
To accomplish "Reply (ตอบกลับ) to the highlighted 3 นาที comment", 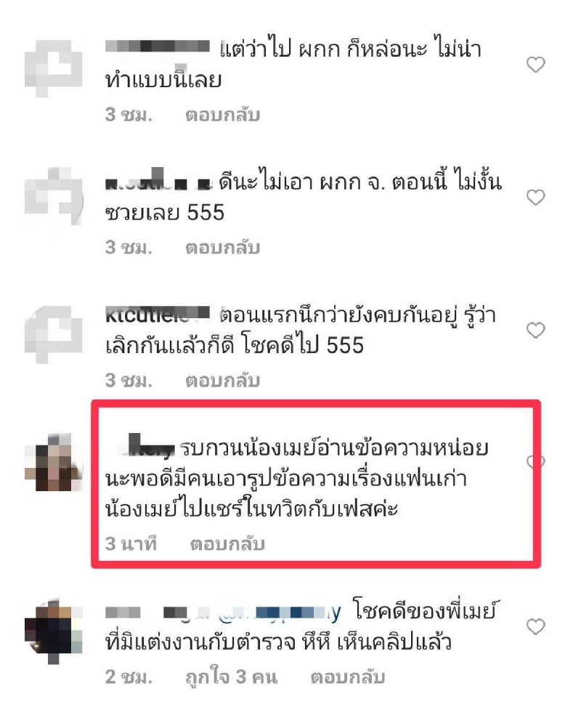I will pos(227,543).
